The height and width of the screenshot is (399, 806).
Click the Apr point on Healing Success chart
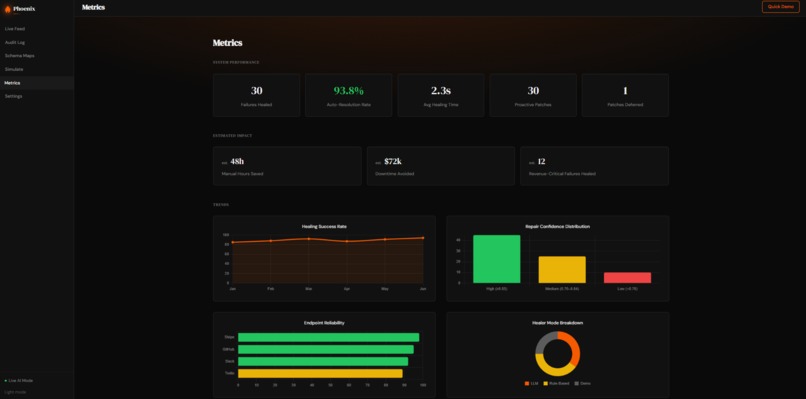(346, 241)
